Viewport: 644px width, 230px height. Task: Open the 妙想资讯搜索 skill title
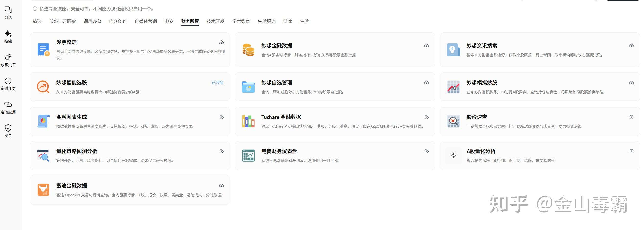tap(482, 46)
